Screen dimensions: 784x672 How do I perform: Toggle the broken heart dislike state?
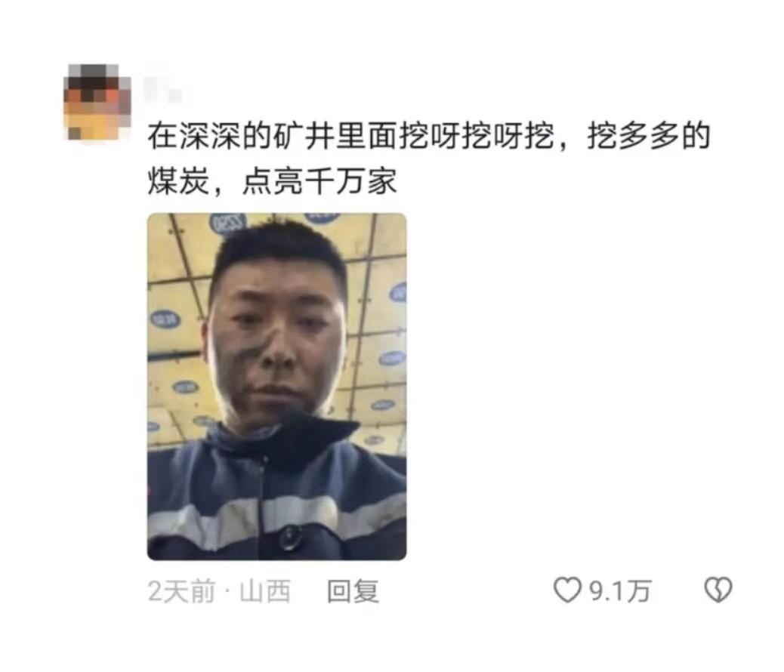[718, 590]
